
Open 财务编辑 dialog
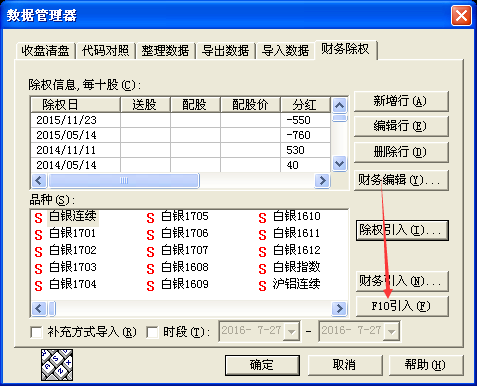pyautogui.click(x=401, y=180)
